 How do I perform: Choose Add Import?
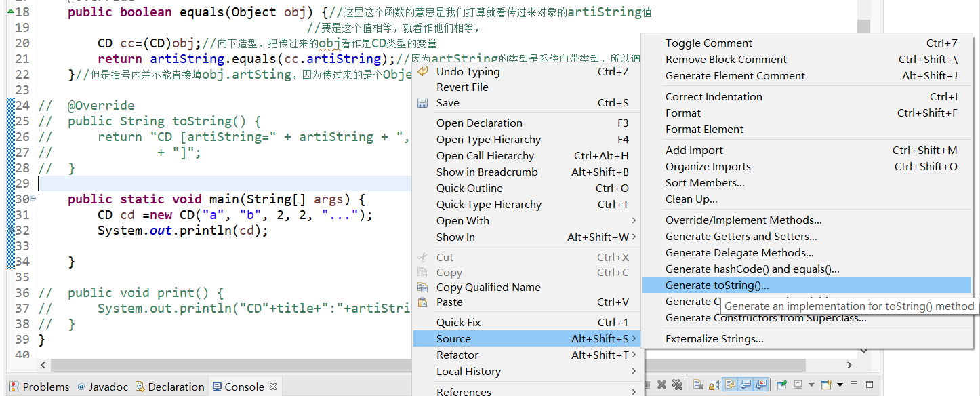point(807,151)
